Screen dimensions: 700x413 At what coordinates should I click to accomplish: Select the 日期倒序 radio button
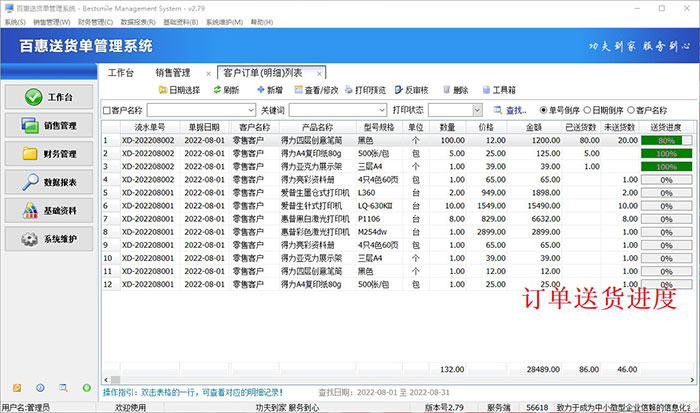pos(588,110)
